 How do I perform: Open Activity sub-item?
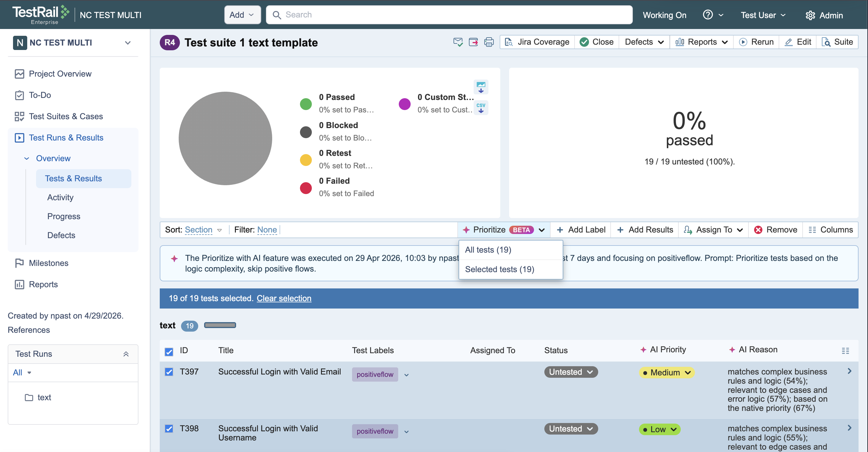pyautogui.click(x=60, y=197)
